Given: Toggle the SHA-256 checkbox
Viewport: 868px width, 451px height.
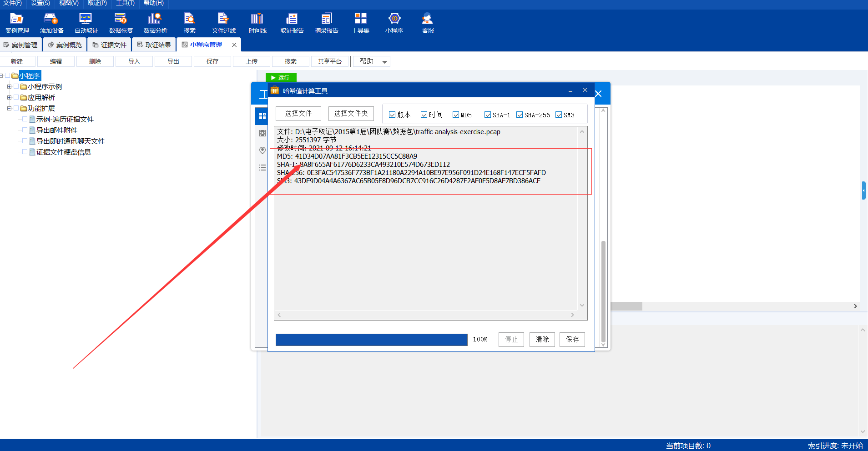Looking at the screenshot, I should point(520,115).
